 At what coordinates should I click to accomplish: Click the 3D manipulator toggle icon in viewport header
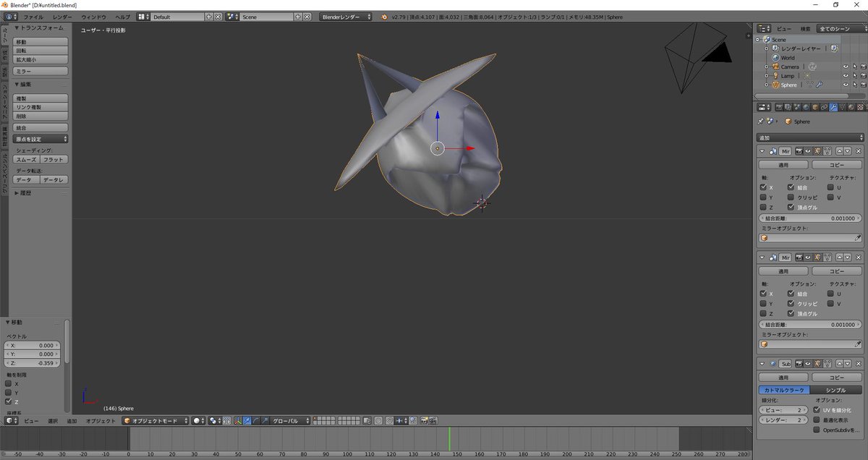click(x=239, y=420)
